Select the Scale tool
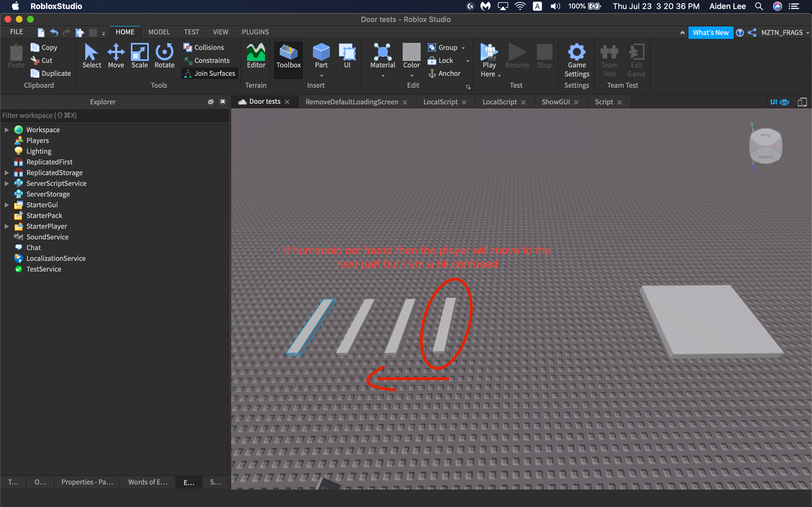812x507 pixels. click(x=139, y=57)
